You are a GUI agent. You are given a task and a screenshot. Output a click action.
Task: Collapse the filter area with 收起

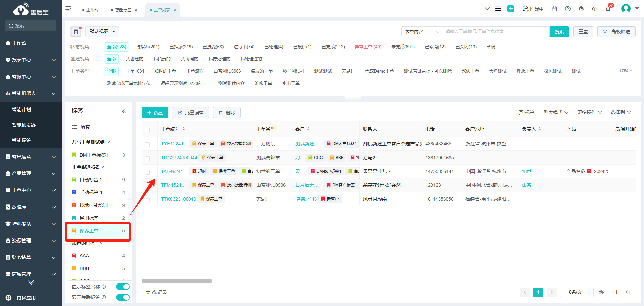coord(626,71)
